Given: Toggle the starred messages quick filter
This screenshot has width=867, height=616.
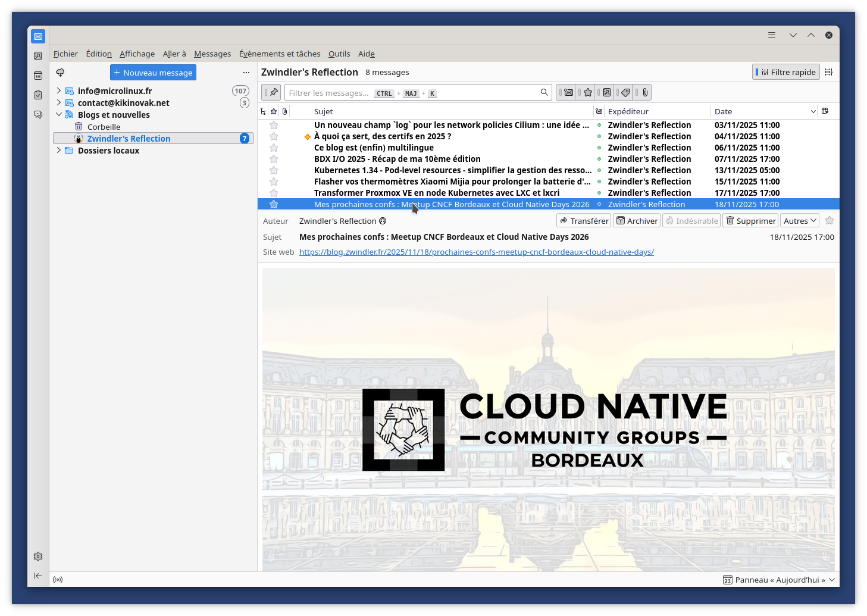Looking at the screenshot, I should (587, 92).
